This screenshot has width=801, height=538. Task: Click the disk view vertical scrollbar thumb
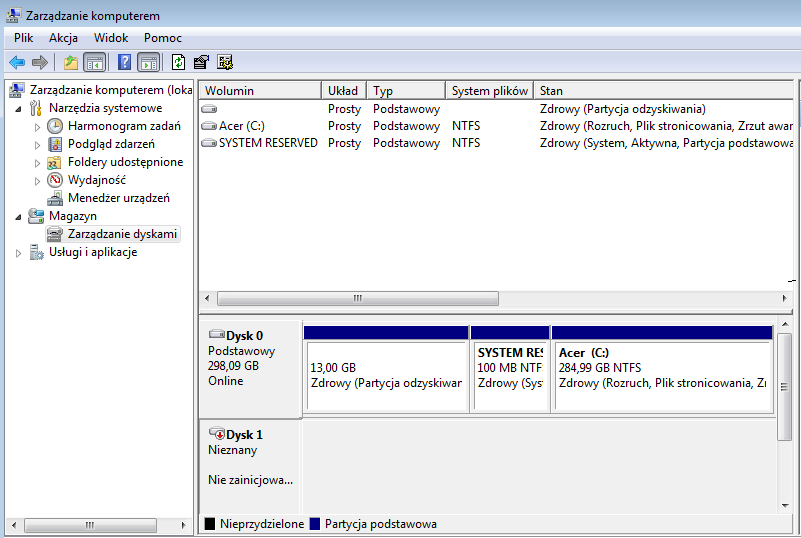(x=785, y=387)
